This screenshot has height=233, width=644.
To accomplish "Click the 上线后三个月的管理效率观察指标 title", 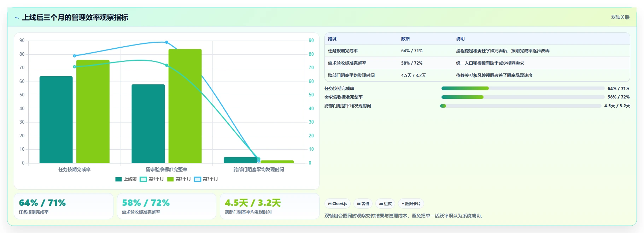I will click(75, 18).
